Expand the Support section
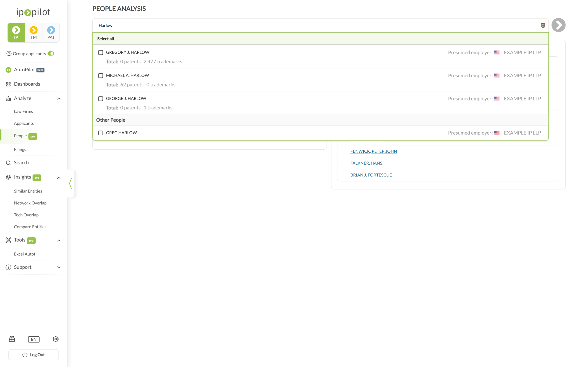 pos(59,267)
